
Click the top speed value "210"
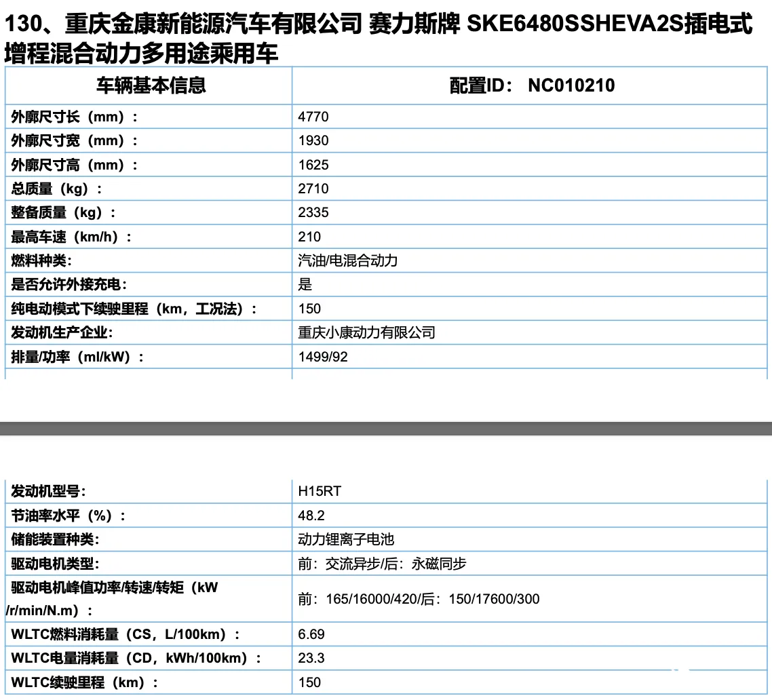tap(309, 237)
